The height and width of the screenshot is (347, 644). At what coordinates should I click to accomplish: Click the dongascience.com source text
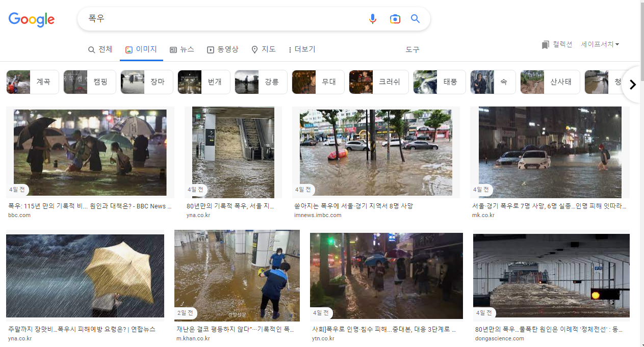point(499,338)
